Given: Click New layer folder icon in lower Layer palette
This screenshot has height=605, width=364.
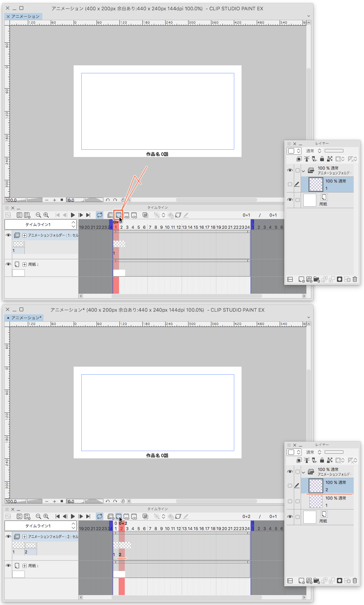Looking at the screenshot, I should 316,581.
